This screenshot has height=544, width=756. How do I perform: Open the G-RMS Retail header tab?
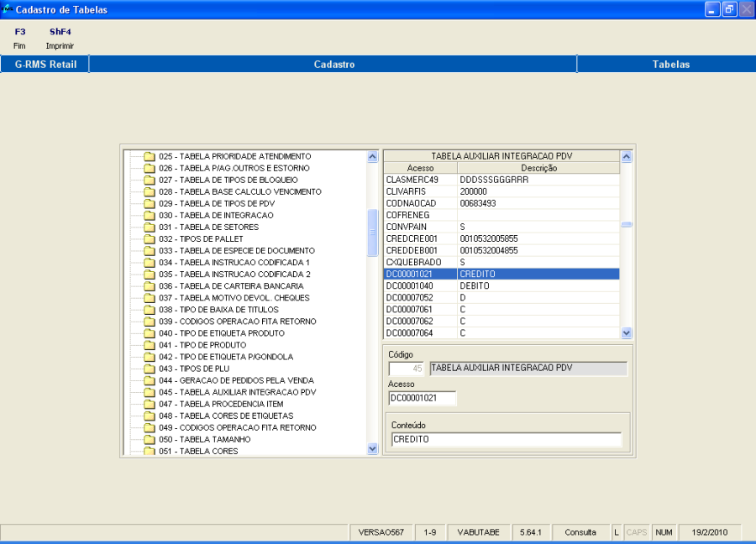(45, 64)
